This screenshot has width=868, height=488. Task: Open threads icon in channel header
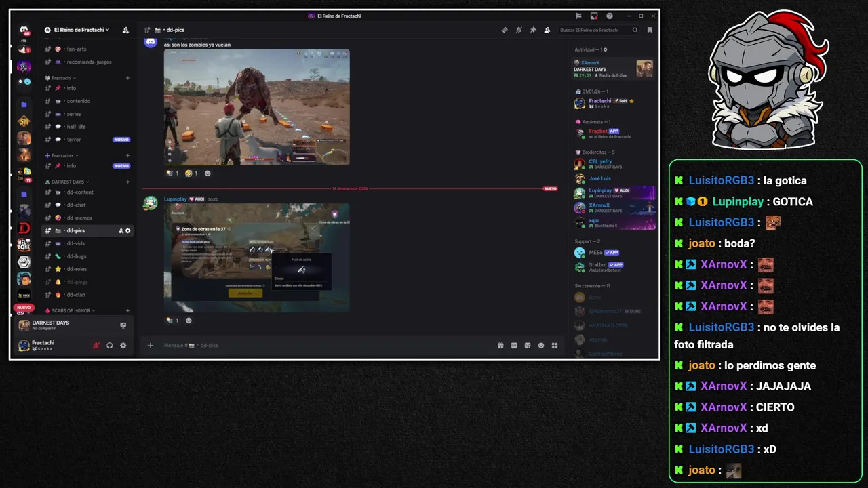[x=504, y=30]
